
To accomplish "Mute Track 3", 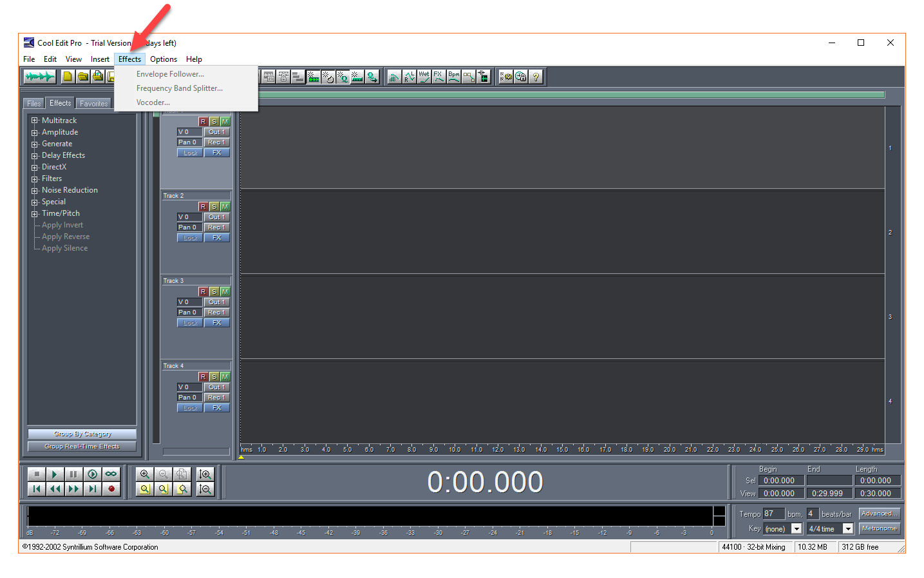I will pos(225,292).
